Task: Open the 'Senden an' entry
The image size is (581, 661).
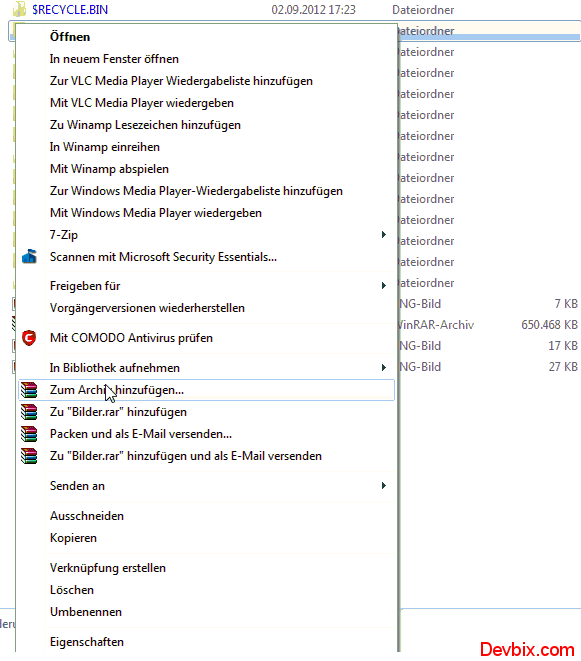Action: 207,486
